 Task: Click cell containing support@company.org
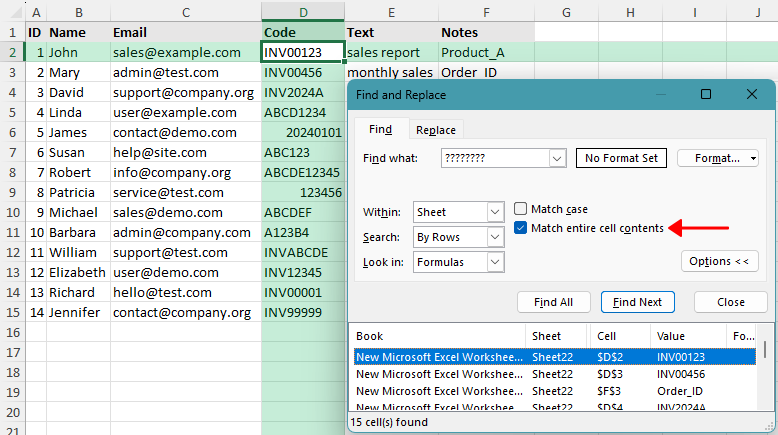tap(186, 93)
